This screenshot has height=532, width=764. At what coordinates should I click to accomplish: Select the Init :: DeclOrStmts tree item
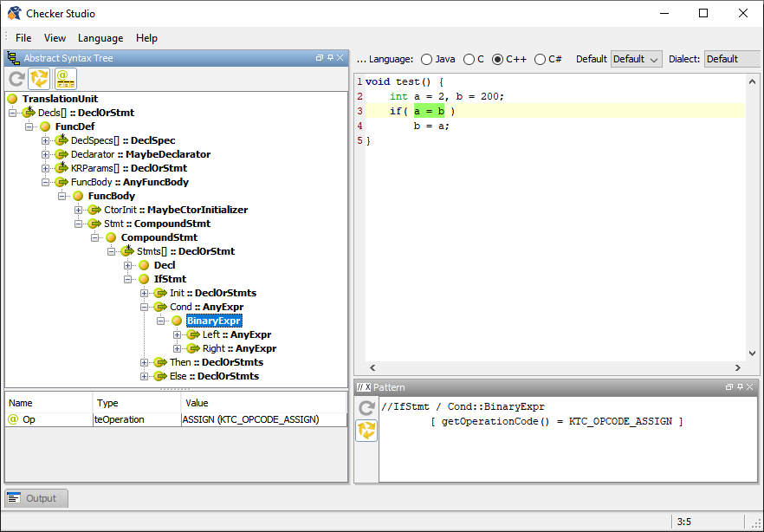tap(213, 293)
